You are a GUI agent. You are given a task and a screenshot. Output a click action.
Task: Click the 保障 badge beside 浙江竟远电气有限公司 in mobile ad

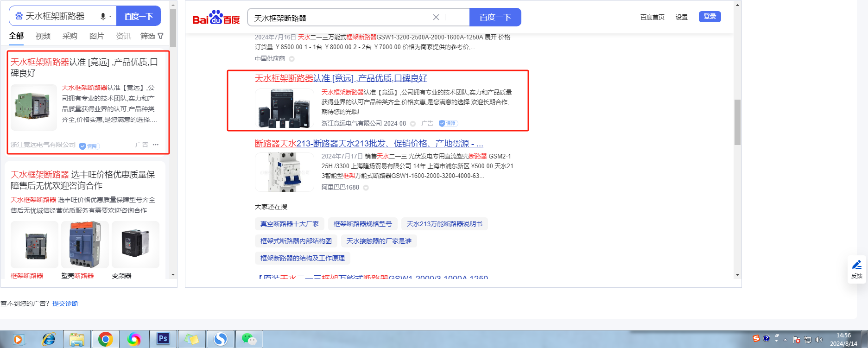click(x=89, y=146)
